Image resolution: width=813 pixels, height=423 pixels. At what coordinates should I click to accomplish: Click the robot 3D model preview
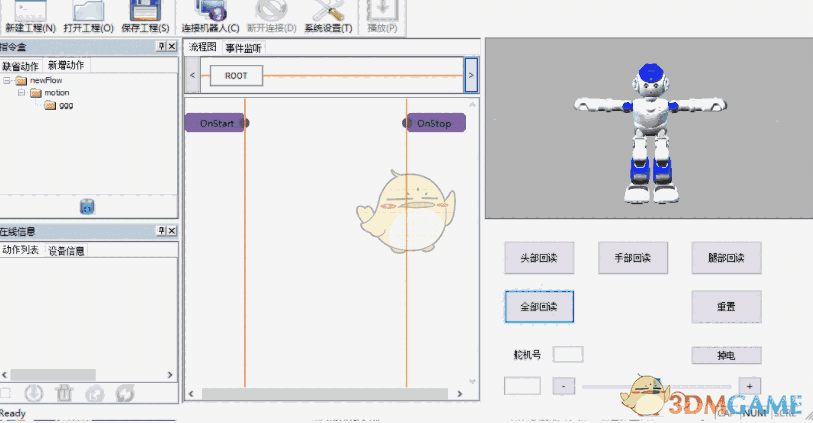[651, 133]
